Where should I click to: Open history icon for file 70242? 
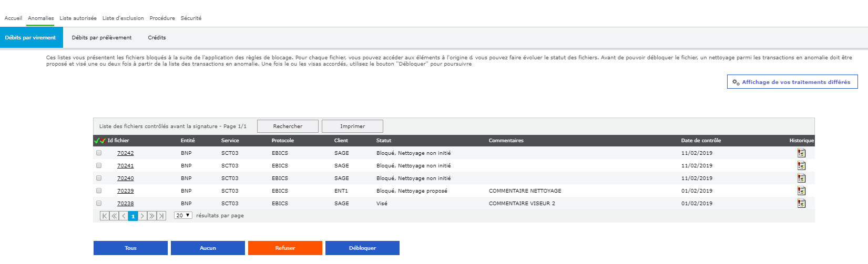pos(801,153)
